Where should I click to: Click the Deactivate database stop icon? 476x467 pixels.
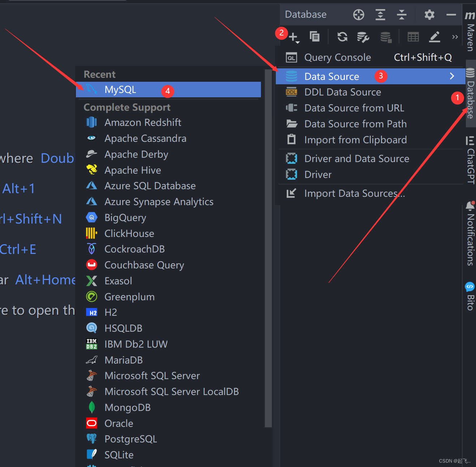[386, 37]
